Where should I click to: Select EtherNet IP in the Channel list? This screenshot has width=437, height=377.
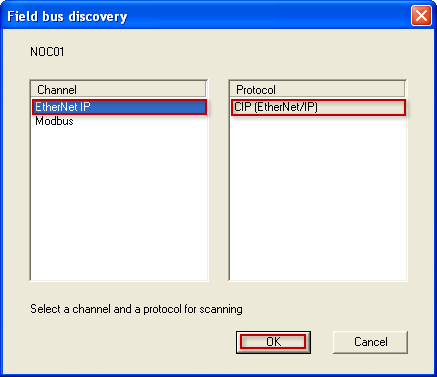(x=119, y=107)
